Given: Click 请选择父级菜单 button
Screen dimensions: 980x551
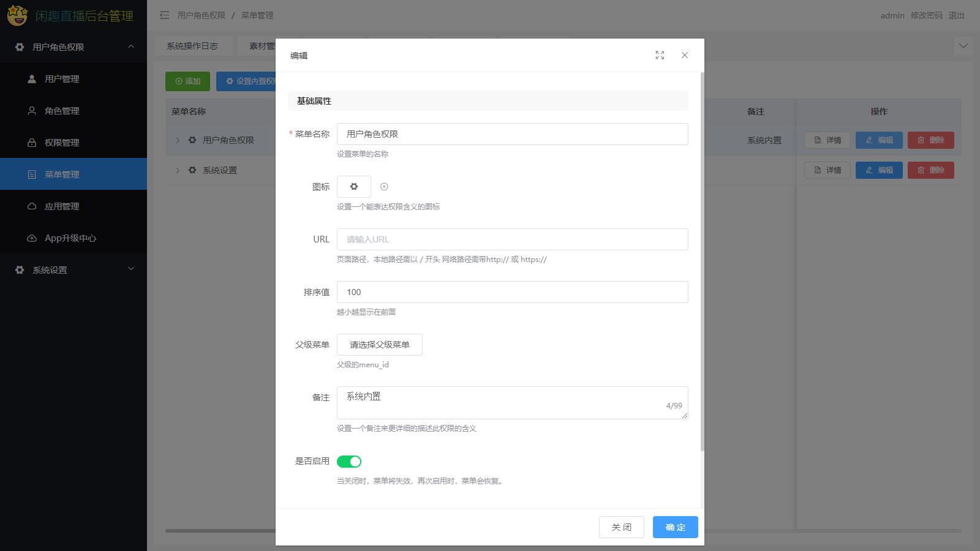Looking at the screenshot, I should 379,345.
